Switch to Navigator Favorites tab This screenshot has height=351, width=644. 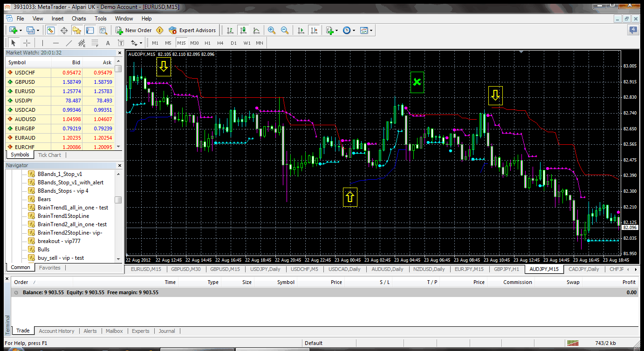49,268
